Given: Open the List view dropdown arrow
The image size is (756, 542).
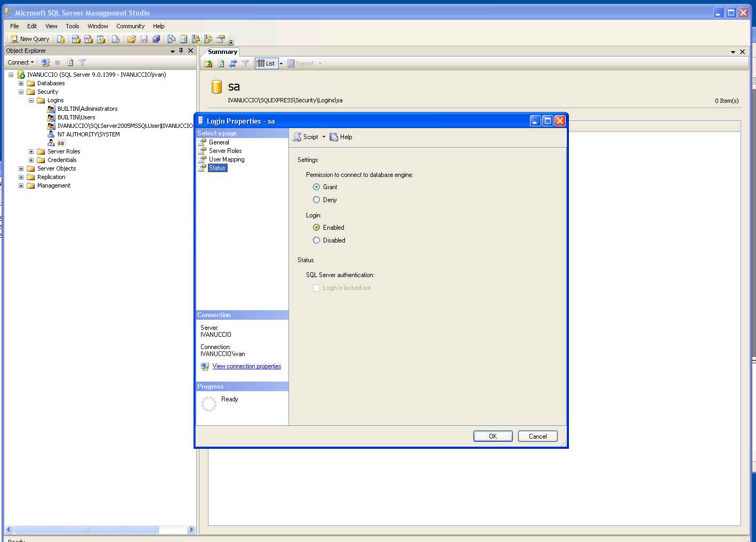Looking at the screenshot, I should point(281,63).
